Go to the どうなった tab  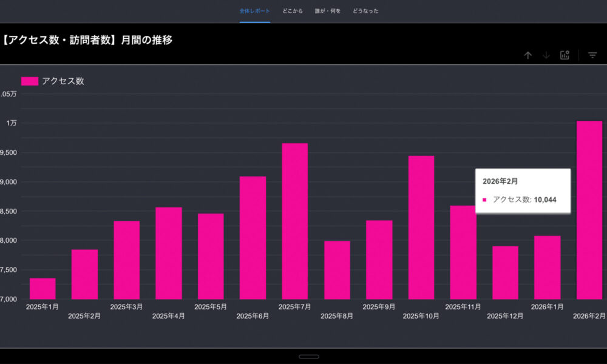(x=365, y=11)
